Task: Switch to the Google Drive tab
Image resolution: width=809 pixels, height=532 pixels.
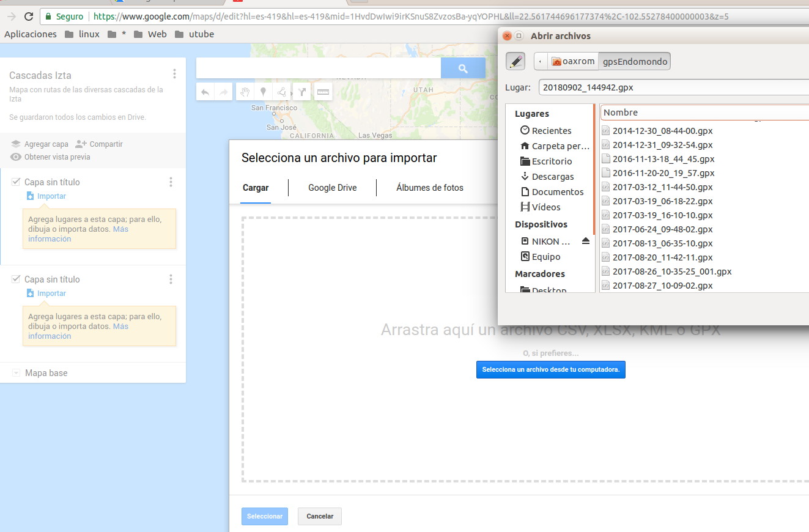Action: (332, 188)
